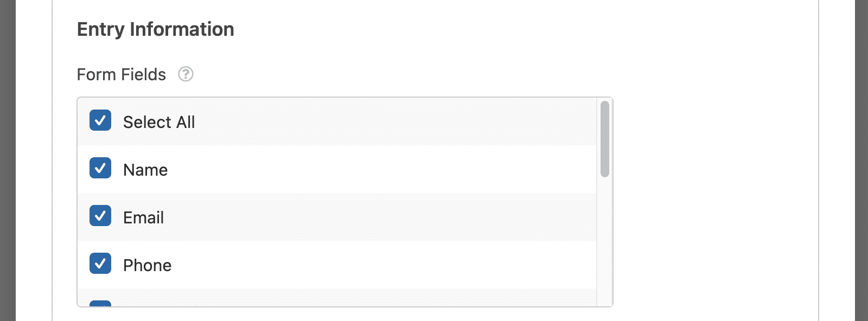Open the Form Fields help tooltip icon
Viewport: 868px width, 321px height.
(x=186, y=74)
